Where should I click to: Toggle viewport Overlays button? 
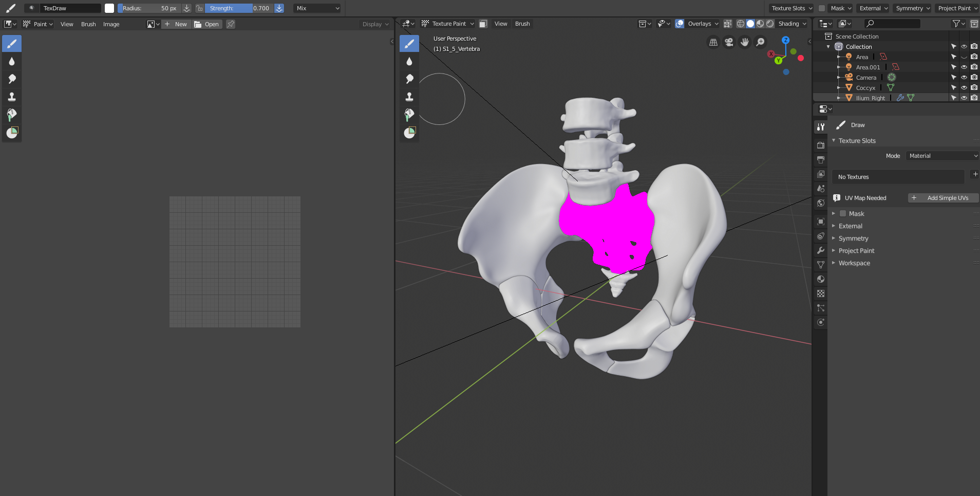click(x=680, y=24)
